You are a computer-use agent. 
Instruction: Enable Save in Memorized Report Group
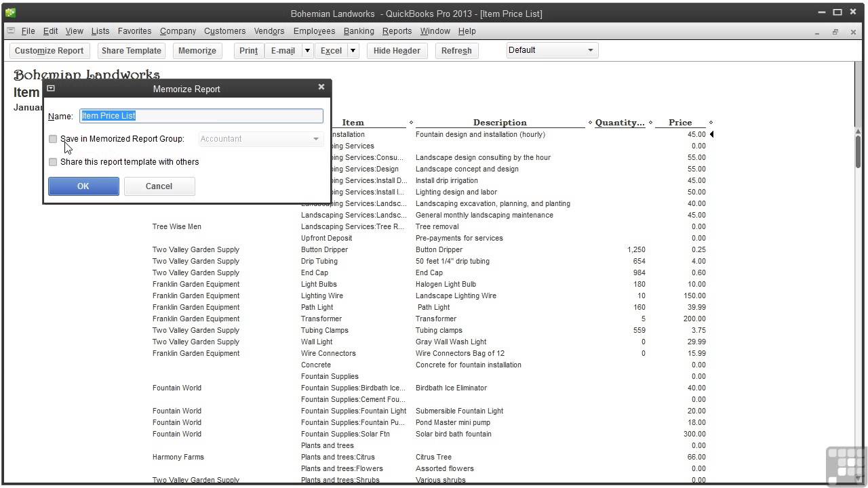(x=53, y=139)
